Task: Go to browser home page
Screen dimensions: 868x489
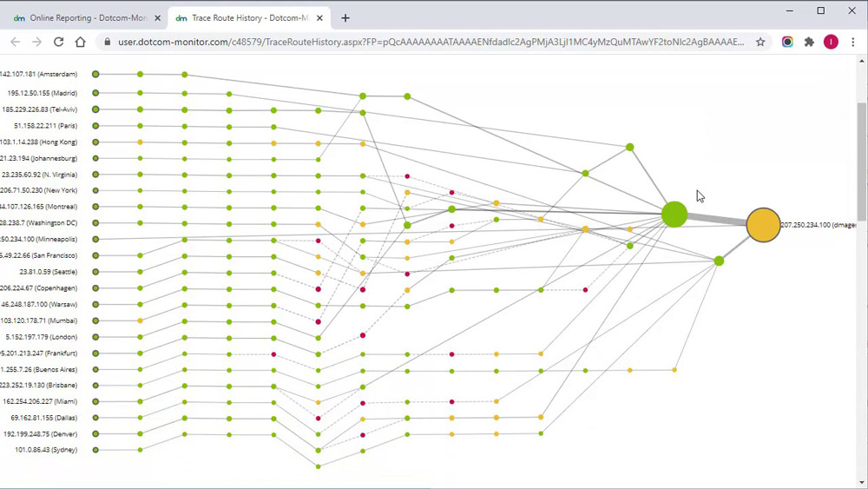Action: tap(80, 42)
